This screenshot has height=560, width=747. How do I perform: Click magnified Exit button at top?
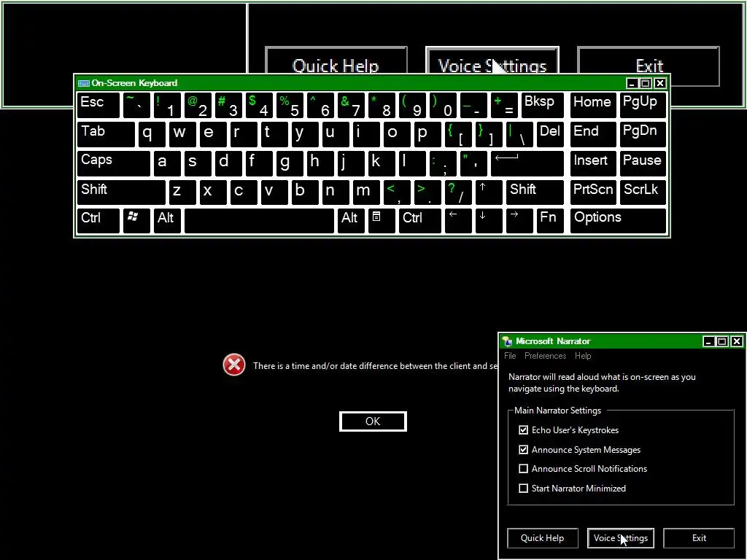(x=649, y=66)
